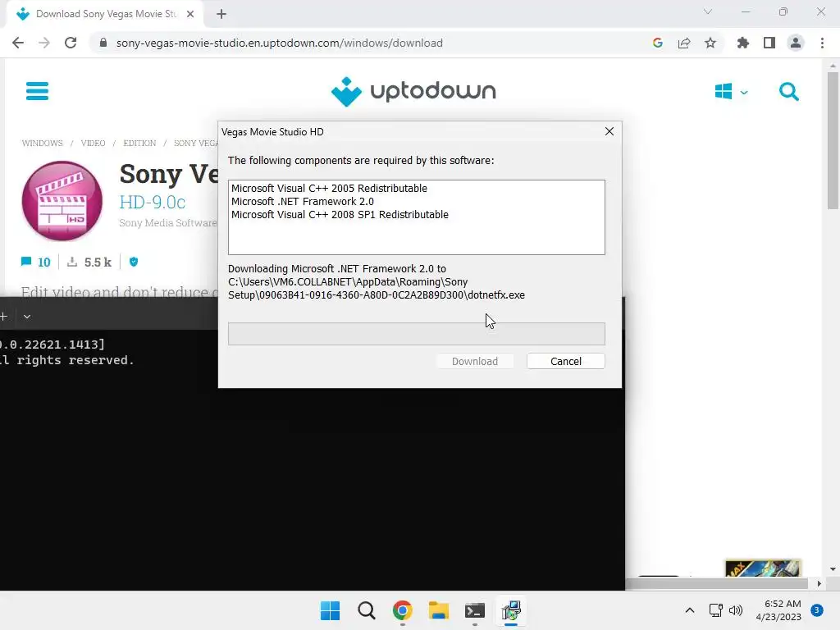The width and height of the screenshot is (840, 630).
Task: Go to VIDEO breadcrumb link
Action: (93, 143)
